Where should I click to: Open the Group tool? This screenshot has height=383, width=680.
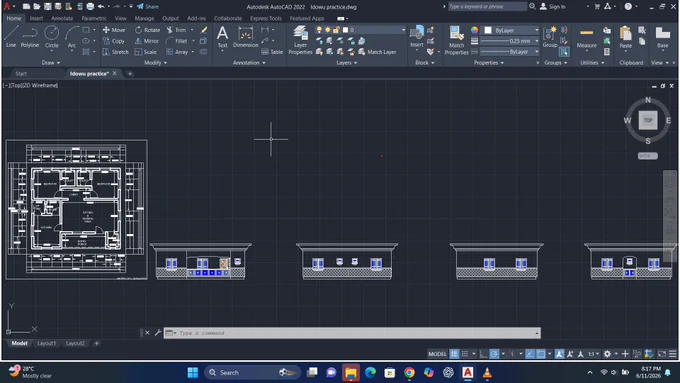pos(550,36)
